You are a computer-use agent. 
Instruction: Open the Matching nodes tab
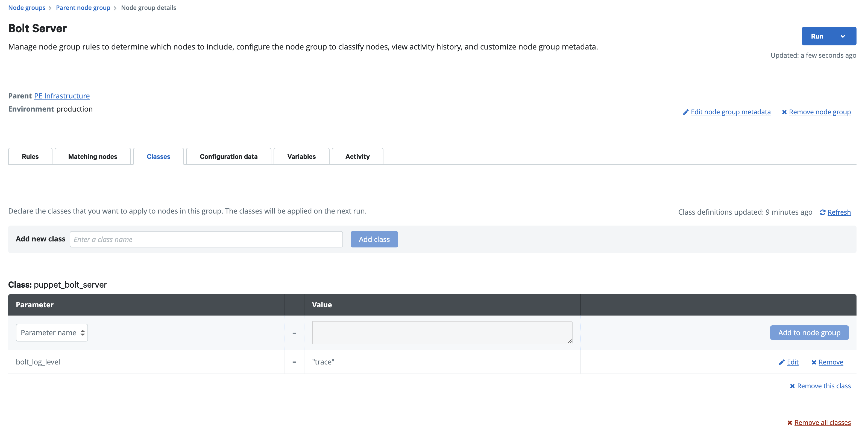(x=93, y=156)
